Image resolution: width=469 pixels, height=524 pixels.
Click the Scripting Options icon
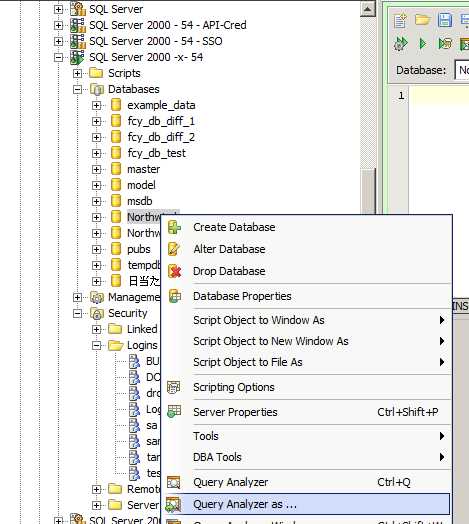click(174, 387)
